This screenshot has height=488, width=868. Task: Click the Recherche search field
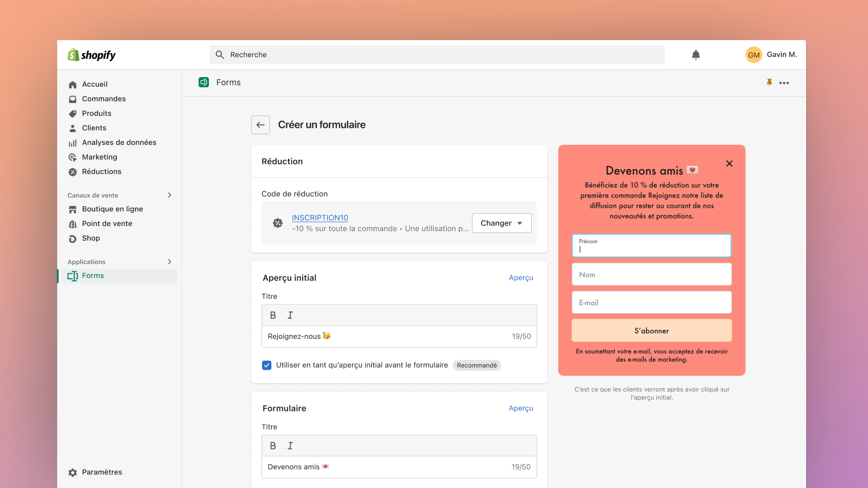pyautogui.click(x=437, y=55)
